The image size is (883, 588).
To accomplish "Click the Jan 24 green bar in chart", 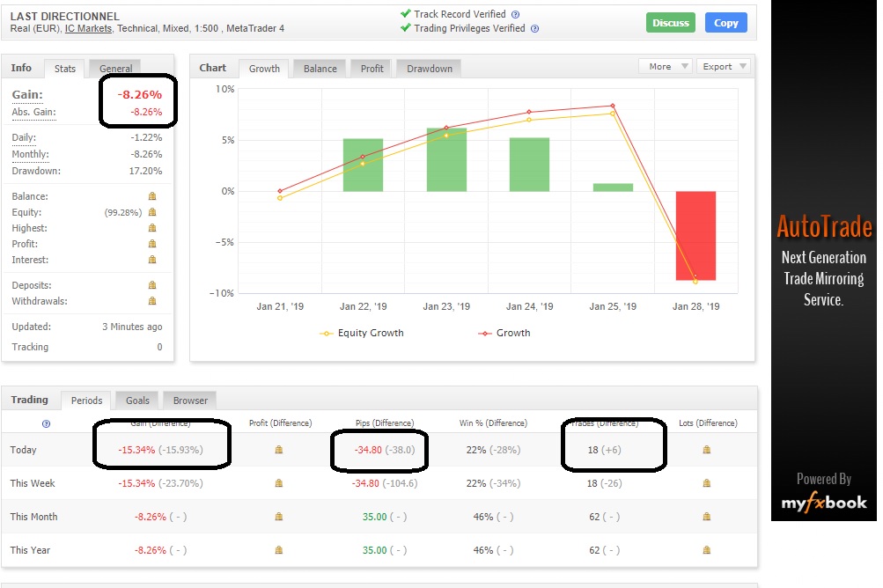I will pos(529,165).
